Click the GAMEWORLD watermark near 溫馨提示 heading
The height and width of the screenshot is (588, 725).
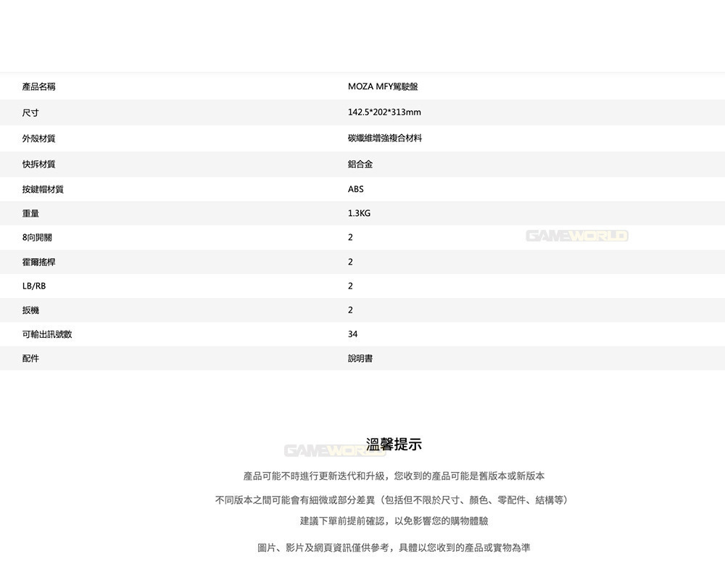(x=335, y=451)
